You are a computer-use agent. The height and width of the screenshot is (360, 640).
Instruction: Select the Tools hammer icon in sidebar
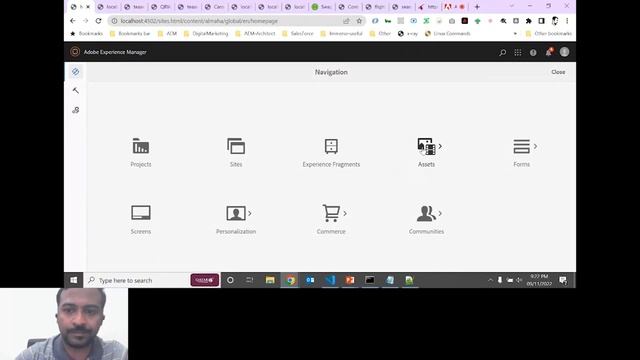tap(76, 91)
